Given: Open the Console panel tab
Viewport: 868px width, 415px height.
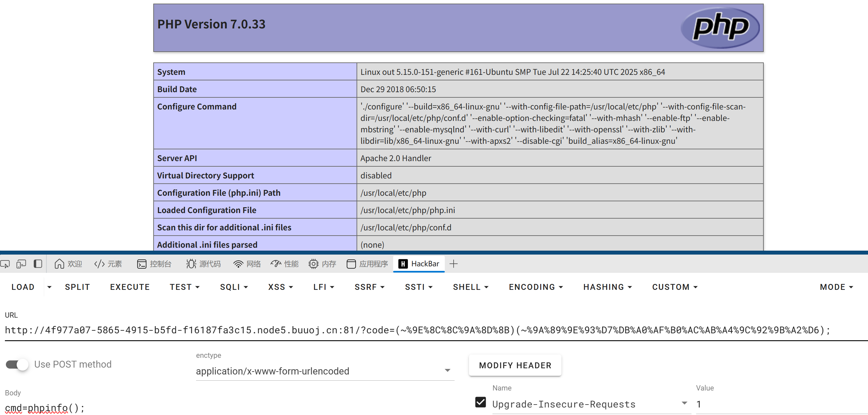Looking at the screenshot, I should pos(154,264).
